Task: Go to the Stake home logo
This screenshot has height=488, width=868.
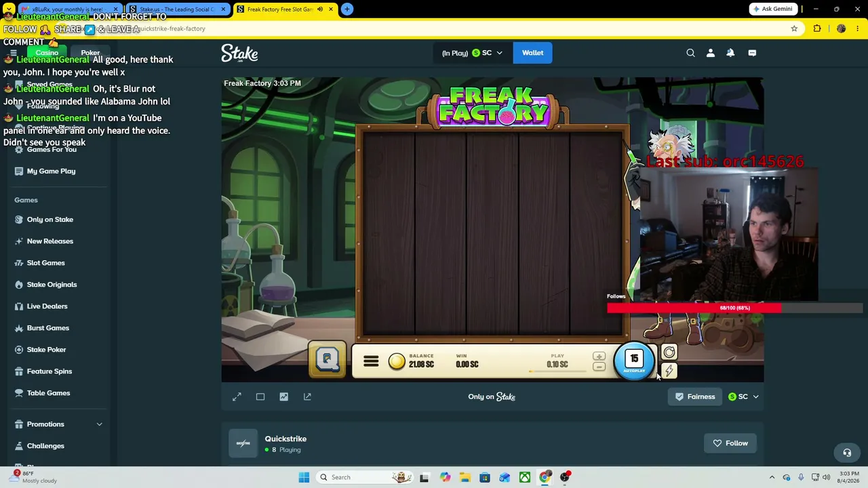Action: point(239,53)
